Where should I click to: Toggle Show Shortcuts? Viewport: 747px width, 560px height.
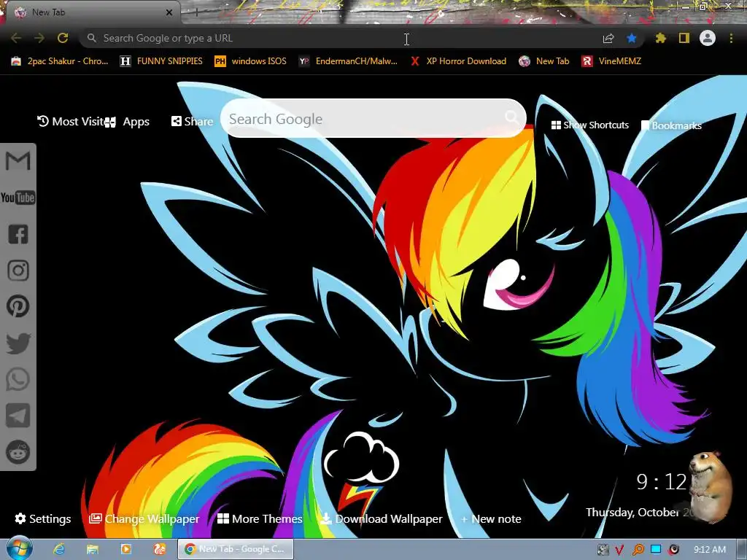589,125
